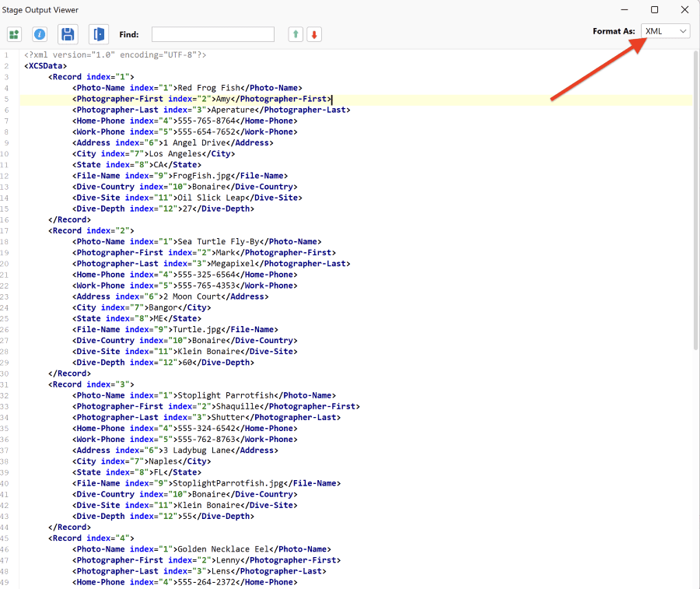
Task: Click the Record index="2" line
Action: pos(91,230)
